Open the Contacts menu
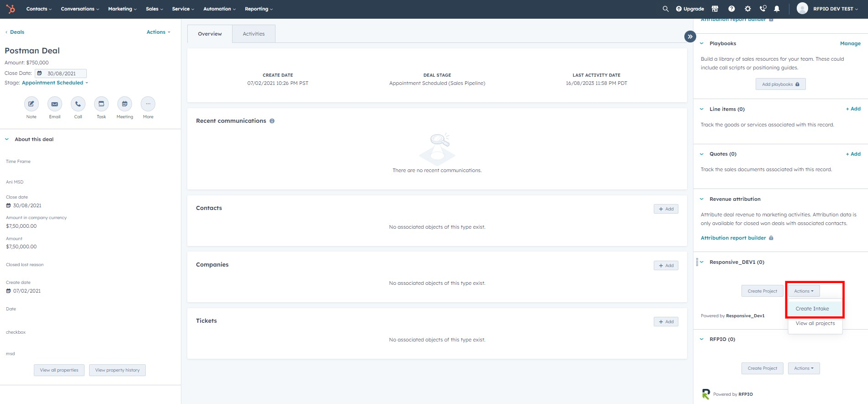The width and height of the screenshot is (868, 404). pyautogui.click(x=39, y=9)
